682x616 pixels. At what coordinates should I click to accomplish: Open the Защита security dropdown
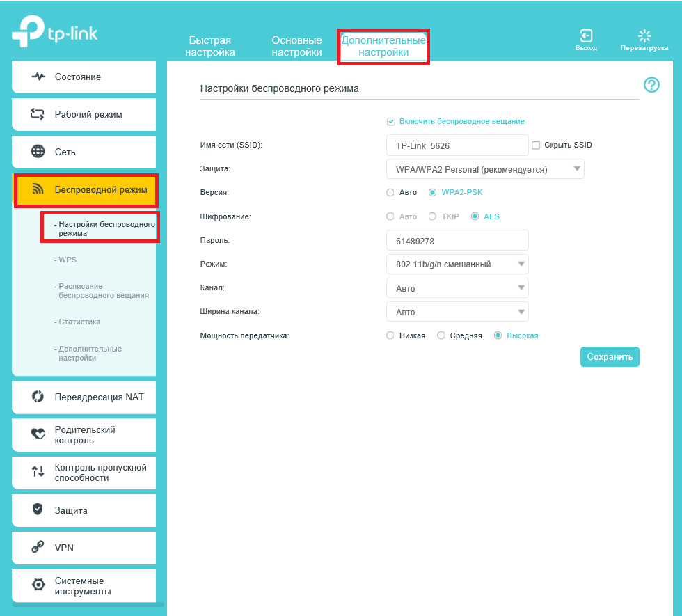(x=485, y=168)
